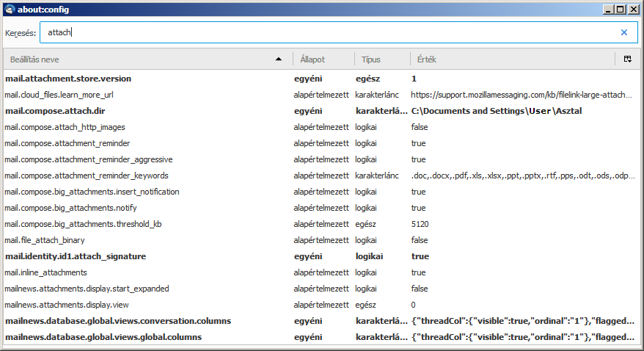Click the value 1 of store.version
644x351 pixels.
tap(414, 79)
